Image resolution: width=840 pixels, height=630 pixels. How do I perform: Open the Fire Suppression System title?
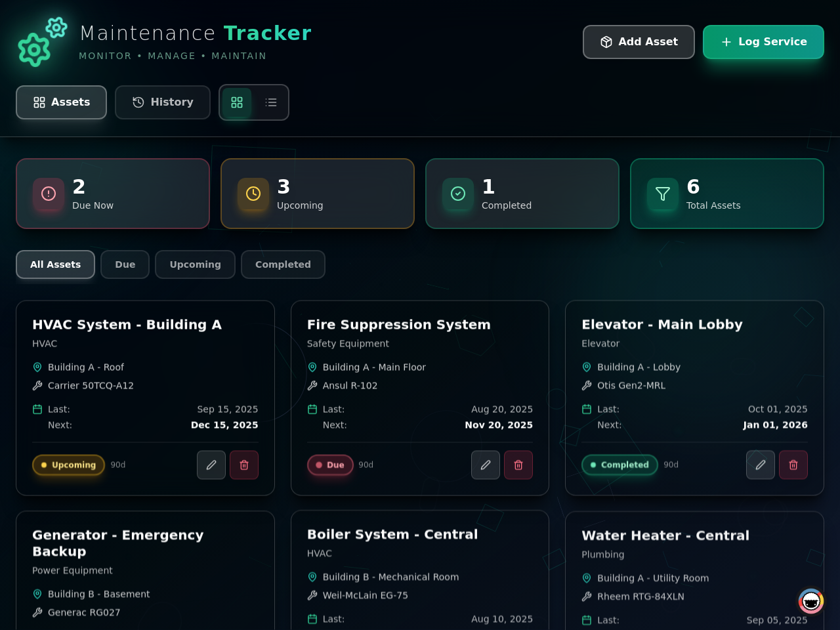399,325
